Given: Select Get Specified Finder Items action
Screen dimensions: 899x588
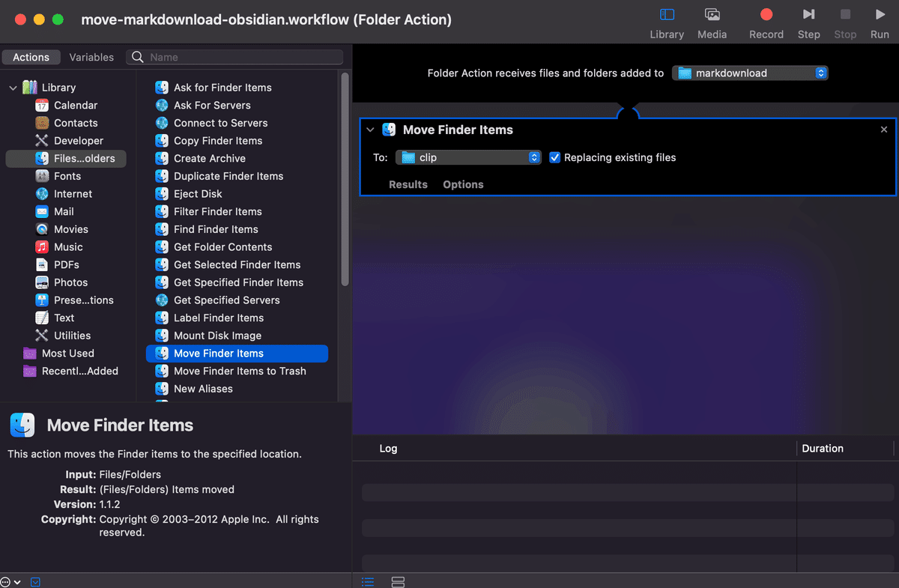Looking at the screenshot, I should point(238,282).
